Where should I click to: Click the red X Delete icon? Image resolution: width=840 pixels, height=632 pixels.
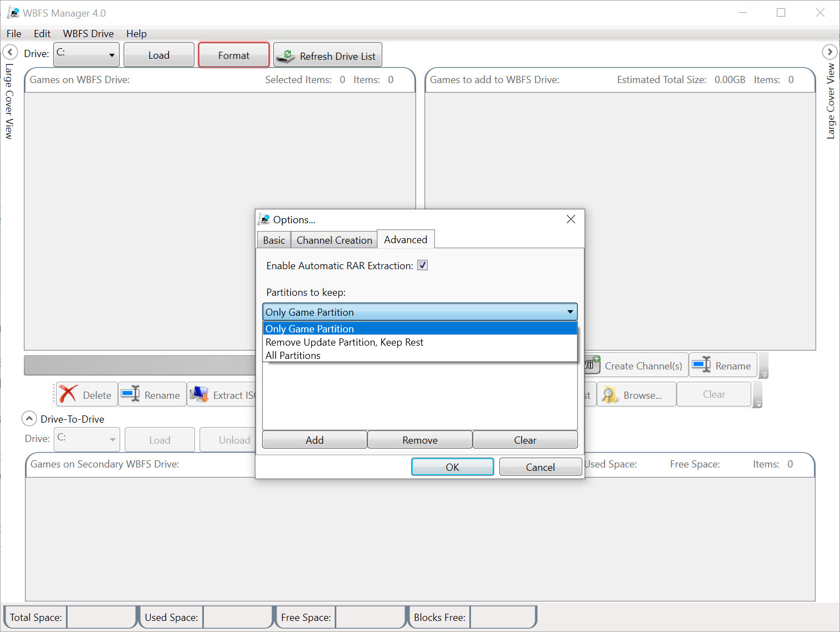pos(68,394)
